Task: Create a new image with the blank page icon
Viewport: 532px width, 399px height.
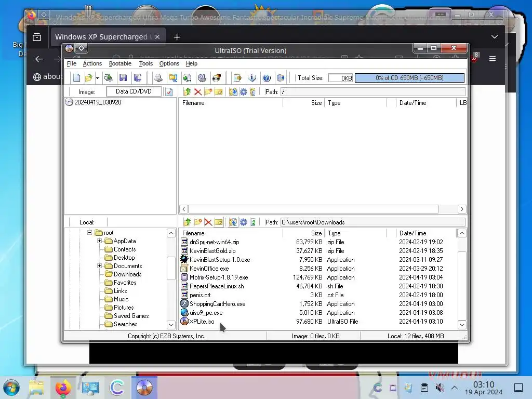Action: 77,78
